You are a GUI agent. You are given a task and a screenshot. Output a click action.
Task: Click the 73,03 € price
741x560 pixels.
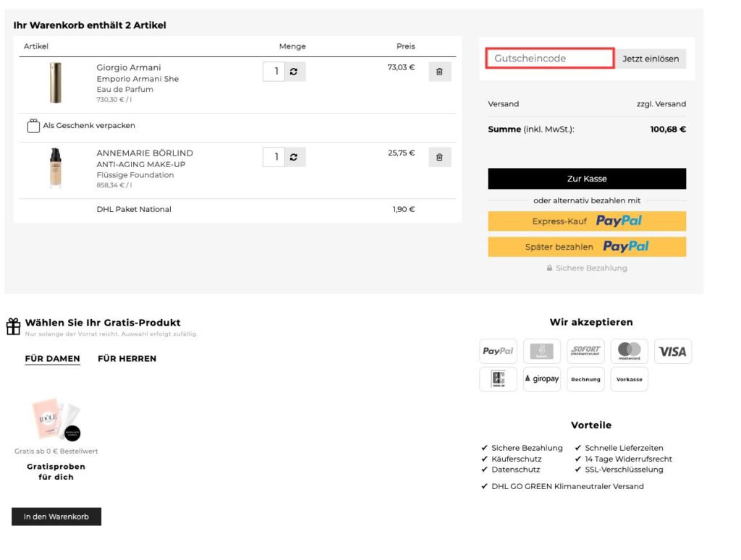(401, 67)
